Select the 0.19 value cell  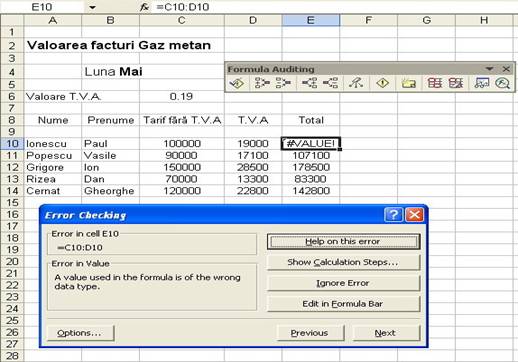(x=182, y=97)
